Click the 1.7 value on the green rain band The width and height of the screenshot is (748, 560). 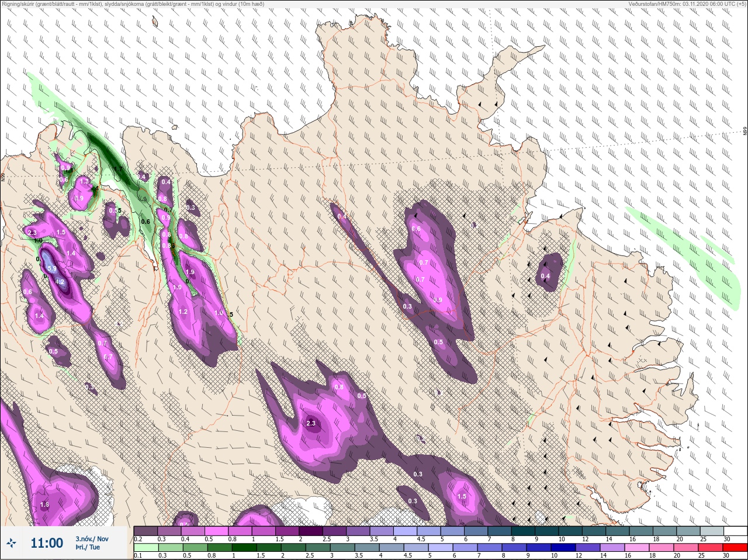pyautogui.click(x=118, y=169)
